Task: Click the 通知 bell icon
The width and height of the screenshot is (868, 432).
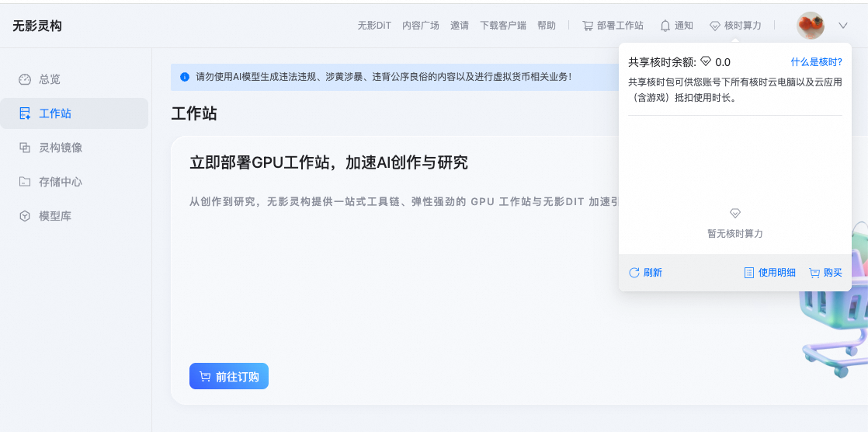Action: pos(665,26)
